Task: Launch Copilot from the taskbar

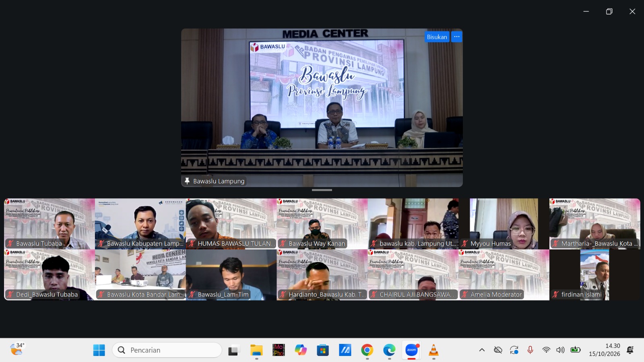Action: (x=301, y=350)
